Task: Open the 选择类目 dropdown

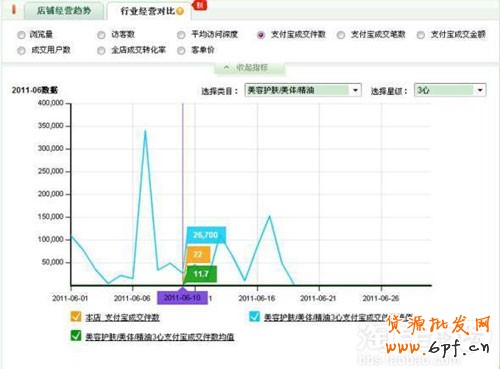Action: tap(303, 90)
